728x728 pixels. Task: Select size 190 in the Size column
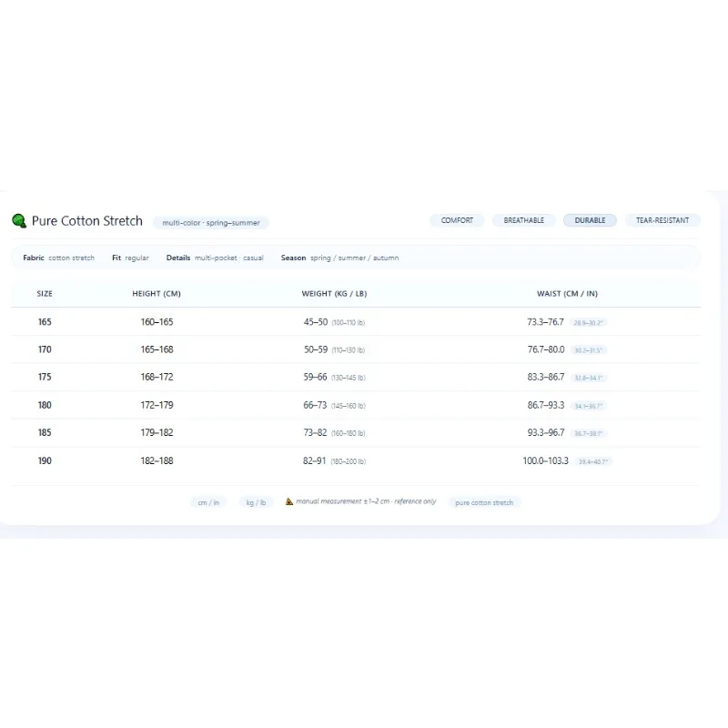coord(45,460)
